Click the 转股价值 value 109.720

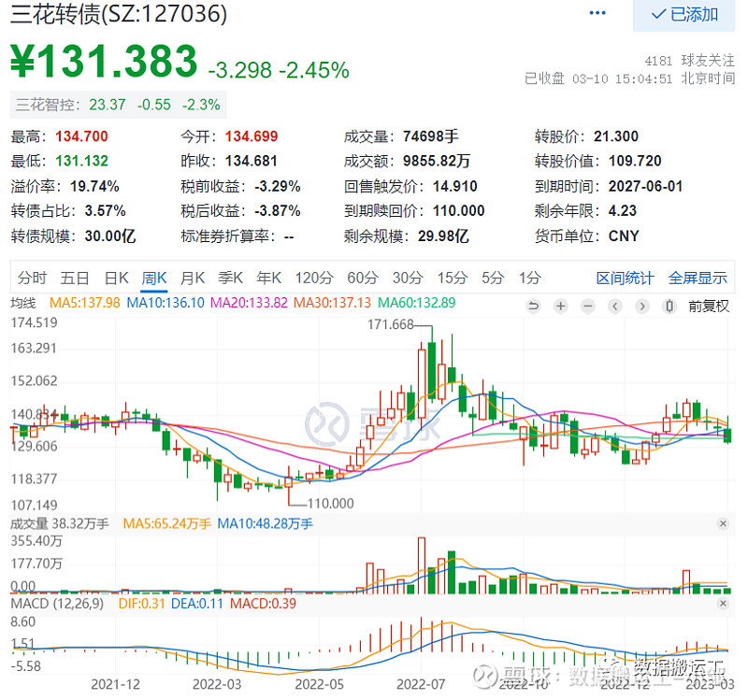click(x=635, y=161)
